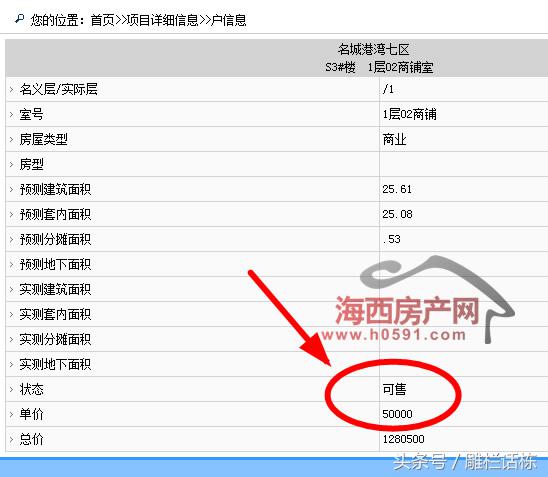This screenshot has width=548, height=477.
Task: Click the arrow bullet beside 室号
Action: pyautogui.click(x=12, y=115)
